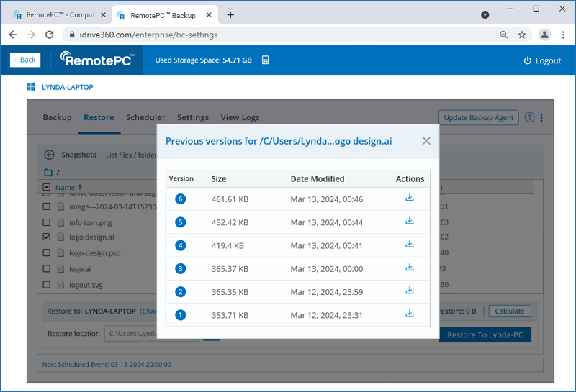
Task: Bookmark this page with the star icon
Action: (x=522, y=35)
